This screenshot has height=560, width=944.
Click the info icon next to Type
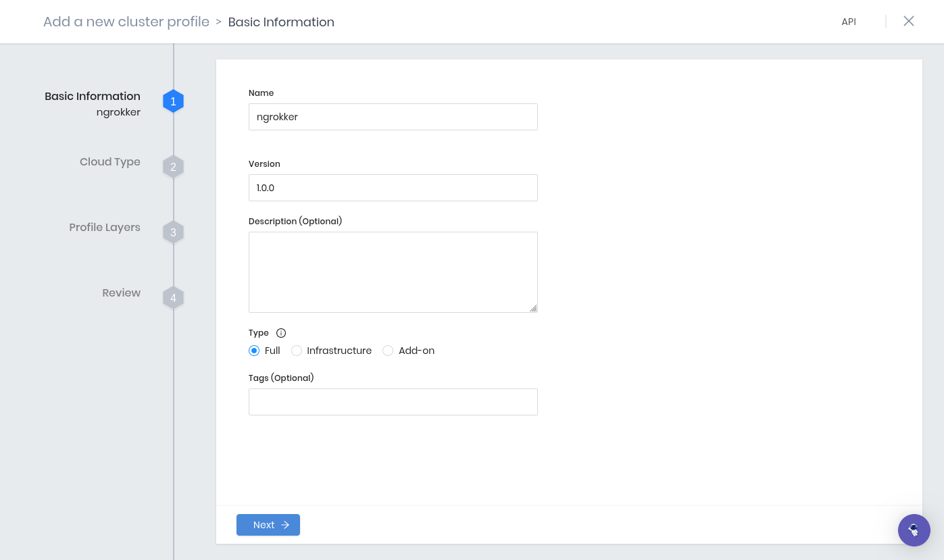(281, 332)
